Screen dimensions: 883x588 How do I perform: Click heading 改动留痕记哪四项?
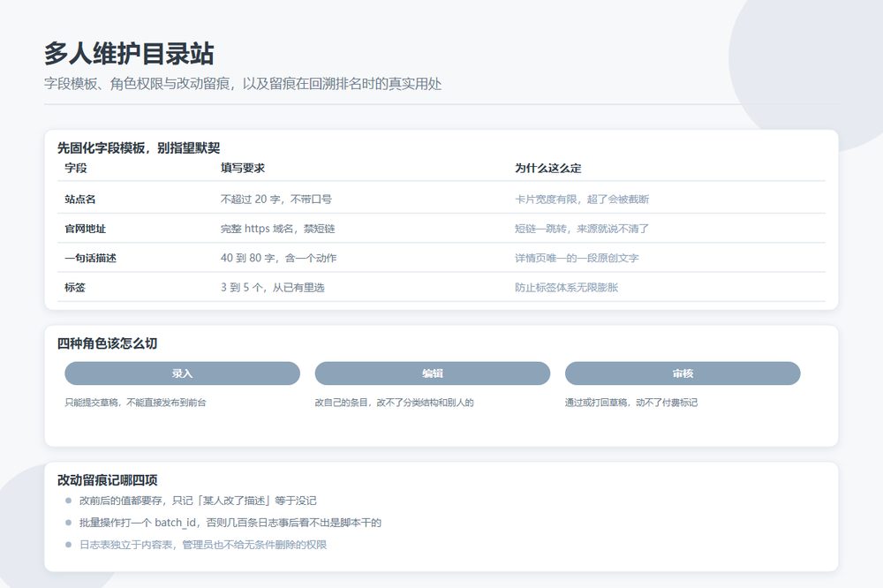(107, 480)
